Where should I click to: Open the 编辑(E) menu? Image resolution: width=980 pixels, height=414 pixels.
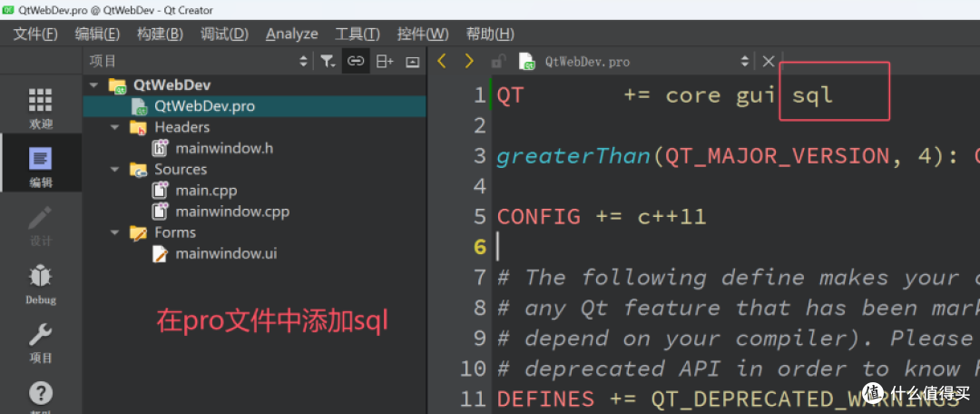coord(97,34)
